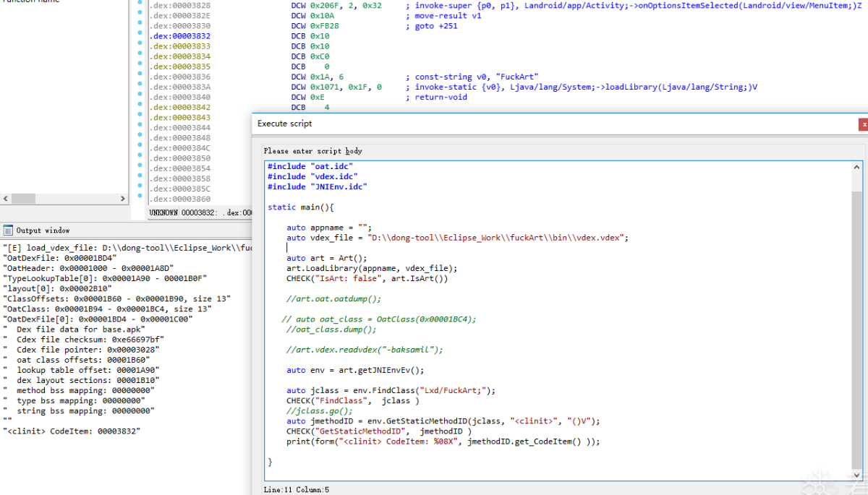Select address .dex:00003832 in disassembly

pyautogui.click(x=180, y=36)
